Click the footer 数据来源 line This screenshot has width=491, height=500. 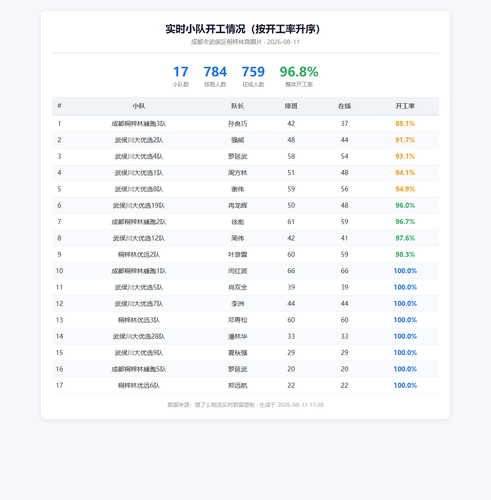point(245,405)
